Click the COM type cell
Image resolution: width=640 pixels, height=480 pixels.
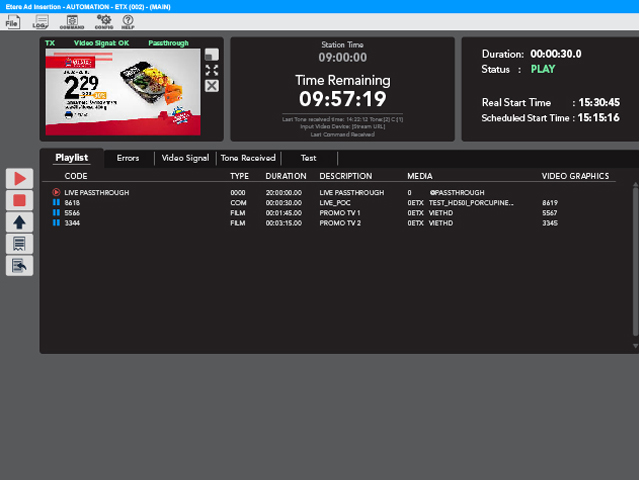pos(238,203)
